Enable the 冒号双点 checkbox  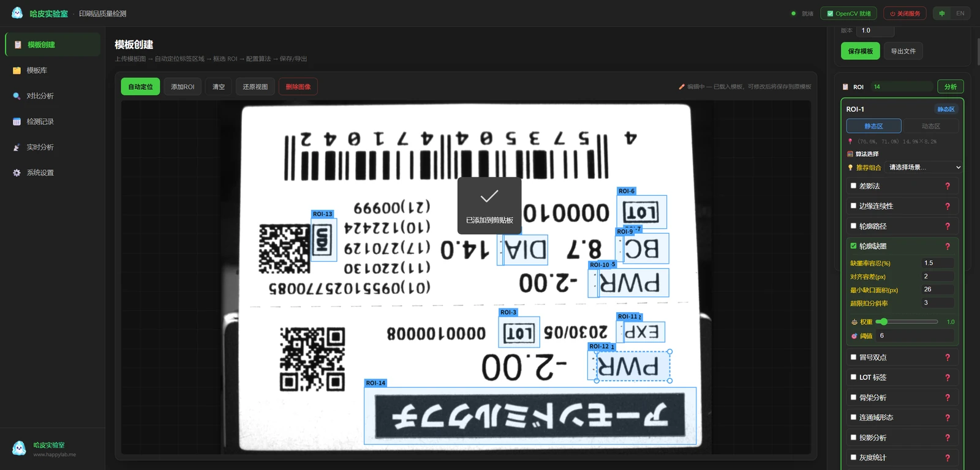pyautogui.click(x=853, y=357)
